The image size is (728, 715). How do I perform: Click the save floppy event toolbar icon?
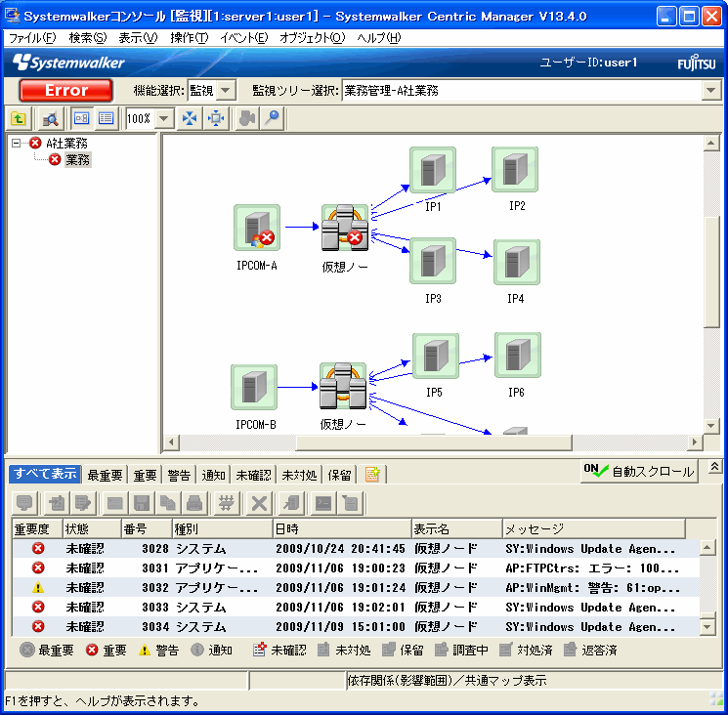[142, 503]
